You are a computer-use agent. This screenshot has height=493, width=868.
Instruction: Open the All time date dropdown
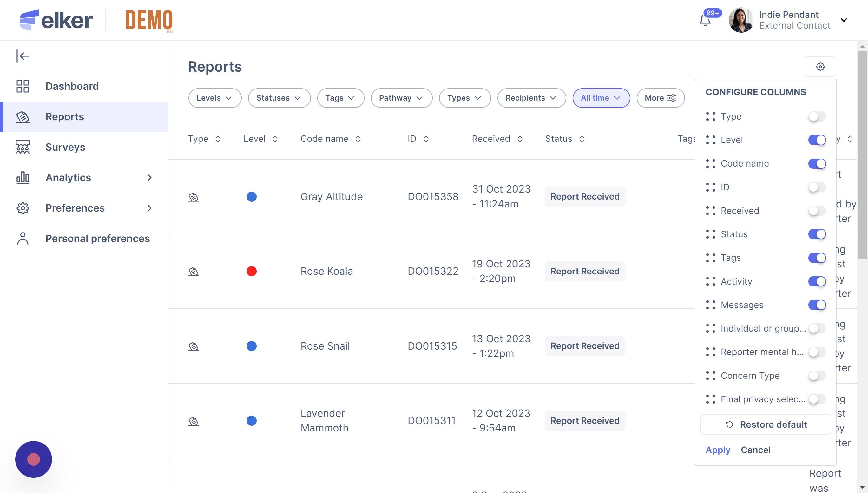(601, 98)
